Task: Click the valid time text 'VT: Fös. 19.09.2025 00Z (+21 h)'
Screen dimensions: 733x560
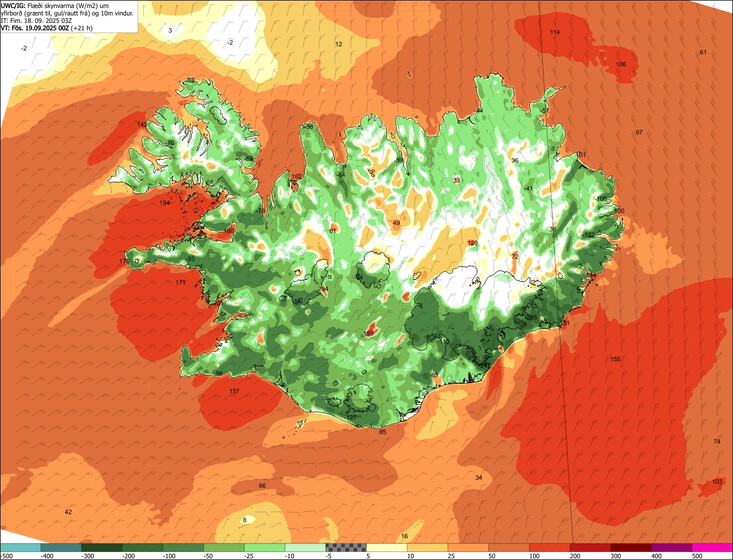Action: pyautogui.click(x=47, y=27)
